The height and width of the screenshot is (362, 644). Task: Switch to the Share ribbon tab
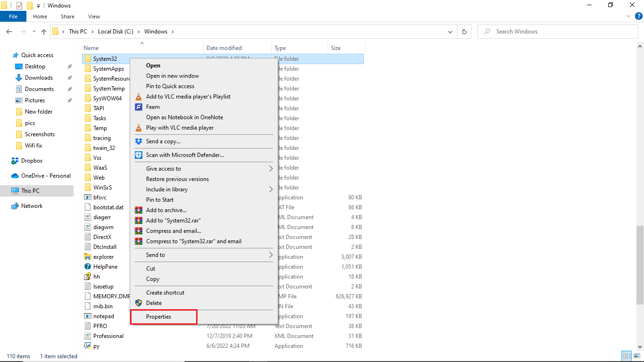68,16
